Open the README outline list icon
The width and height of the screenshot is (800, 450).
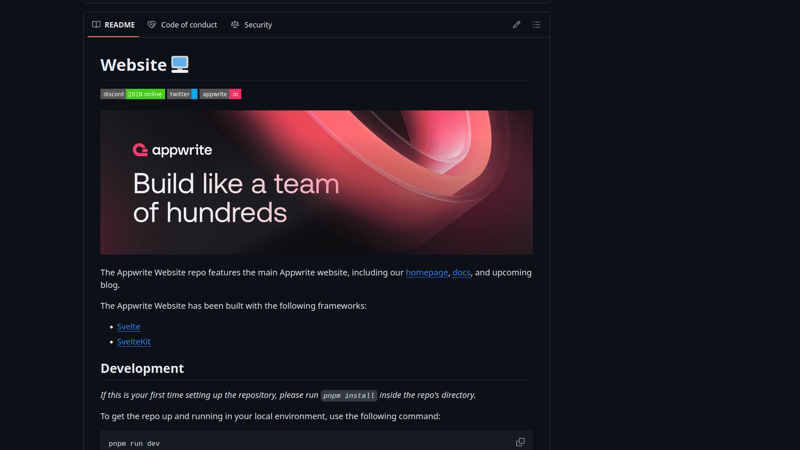[536, 24]
